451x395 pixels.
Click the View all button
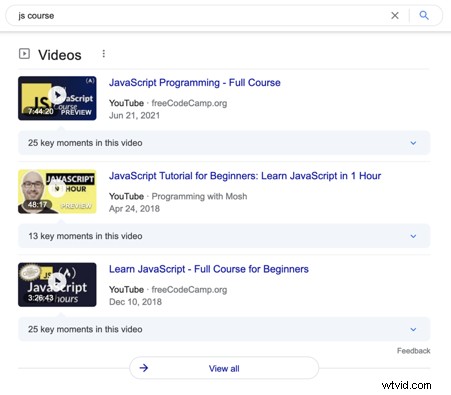[224, 368]
